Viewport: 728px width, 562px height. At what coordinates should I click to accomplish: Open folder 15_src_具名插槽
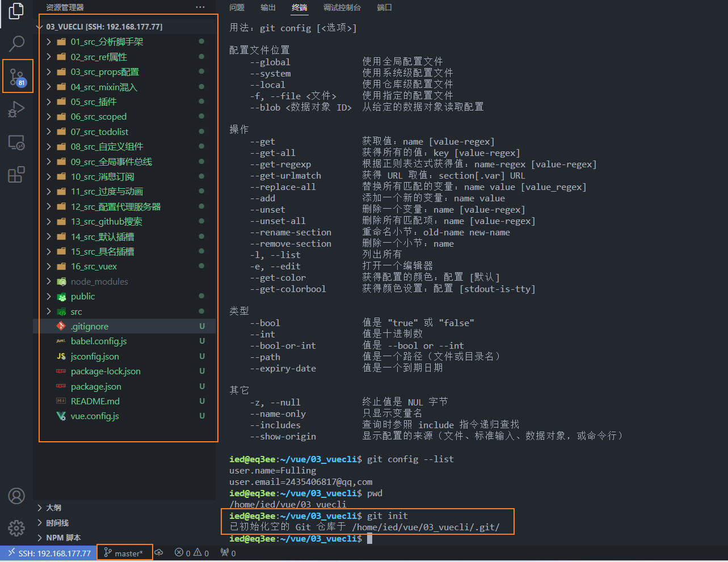[124, 251]
